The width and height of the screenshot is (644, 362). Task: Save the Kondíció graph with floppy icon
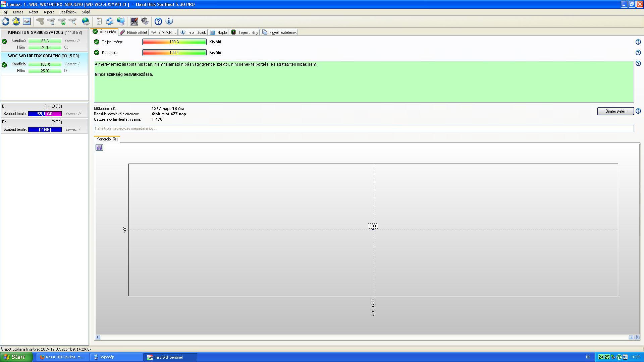pos(99,147)
